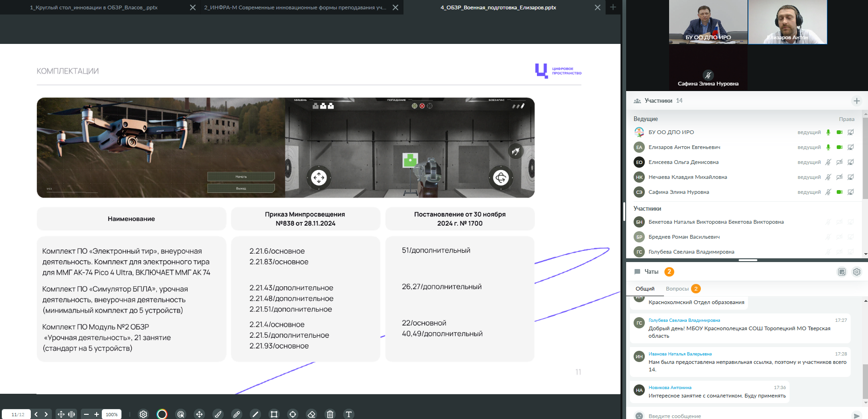The width and height of the screenshot is (868, 419).
Task: Select the pencil tool in bottom toolbar
Action: 237,414
